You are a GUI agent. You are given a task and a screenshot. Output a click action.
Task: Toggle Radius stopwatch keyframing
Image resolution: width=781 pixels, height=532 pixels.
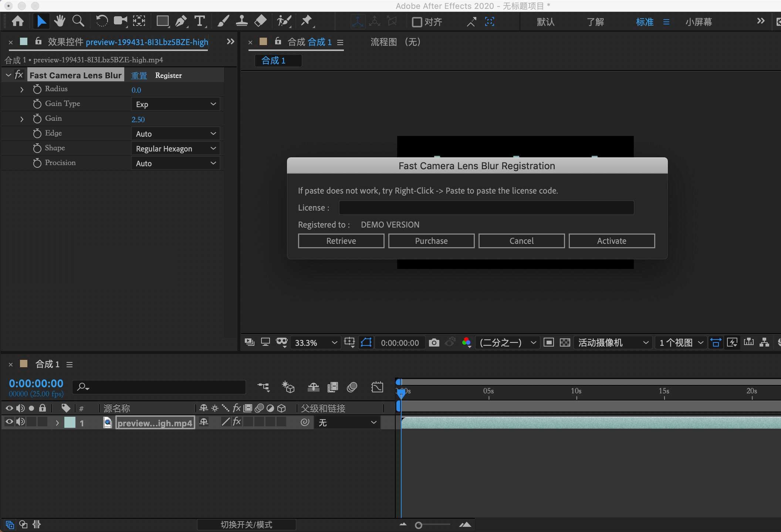(x=37, y=89)
